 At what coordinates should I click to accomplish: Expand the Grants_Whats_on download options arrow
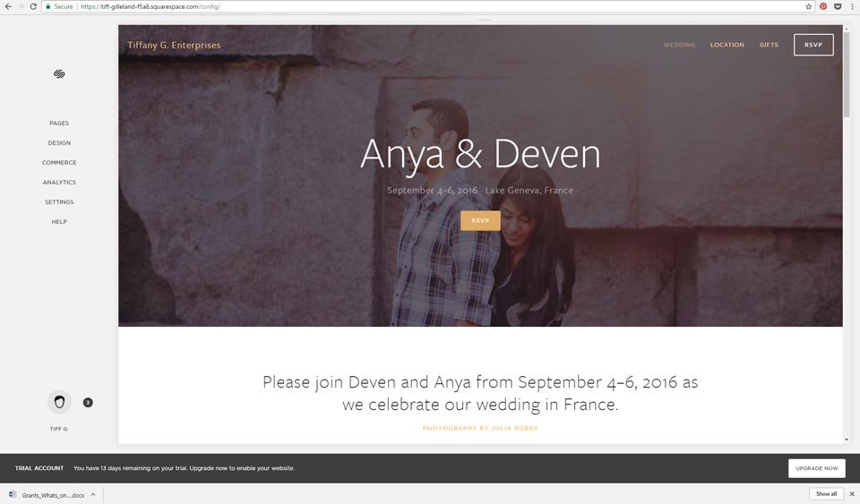[x=93, y=495]
